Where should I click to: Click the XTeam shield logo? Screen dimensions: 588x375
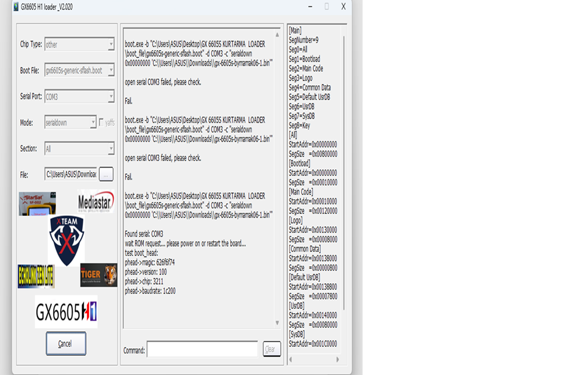tap(66, 240)
